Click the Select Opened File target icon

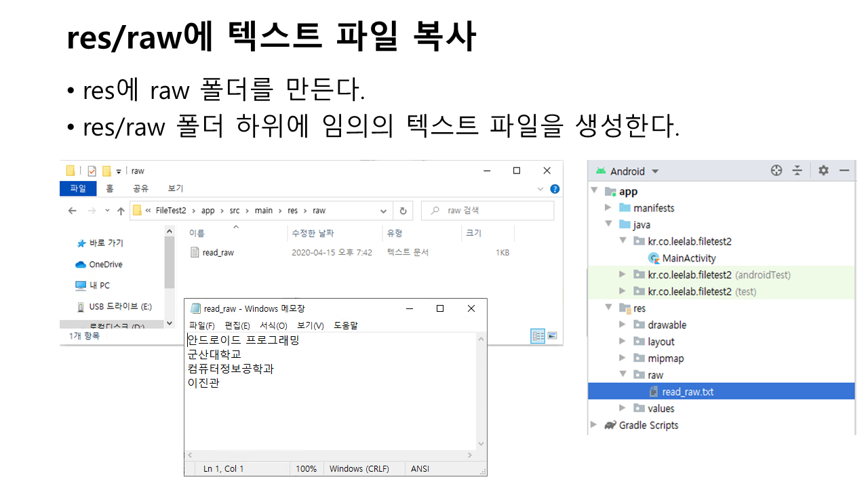[x=776, y=171]
